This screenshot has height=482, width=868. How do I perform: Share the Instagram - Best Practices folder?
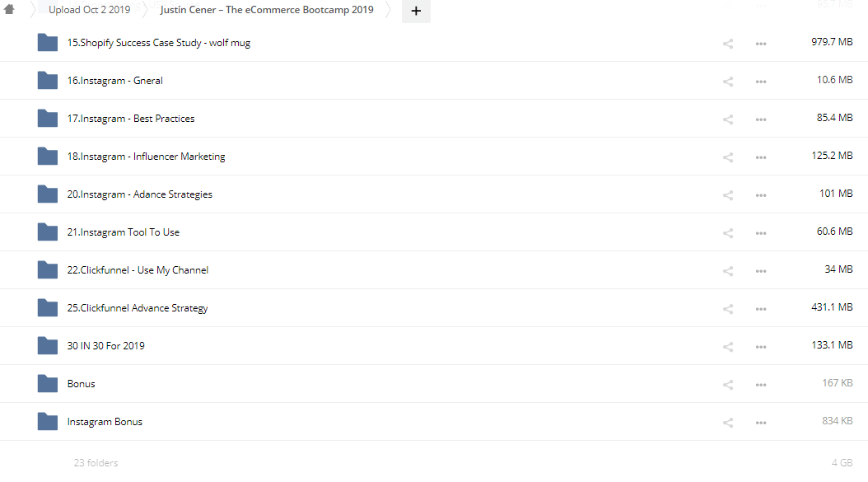point(728,119)
